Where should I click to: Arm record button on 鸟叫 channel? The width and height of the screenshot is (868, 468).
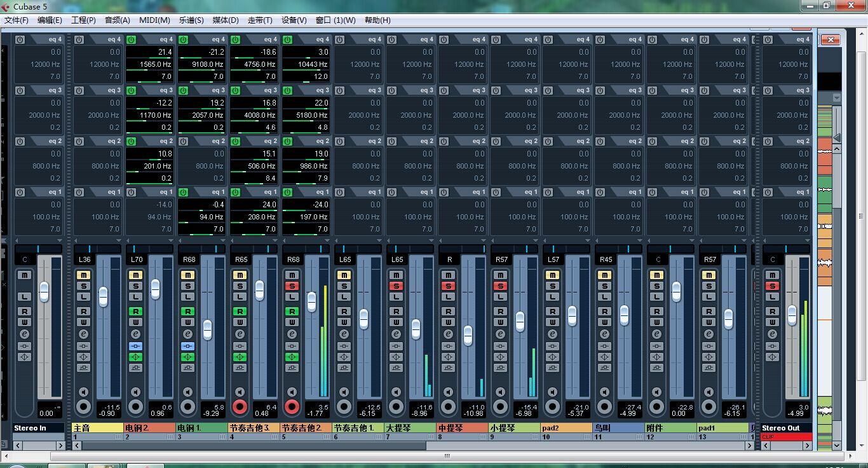[x=604, y=406]
